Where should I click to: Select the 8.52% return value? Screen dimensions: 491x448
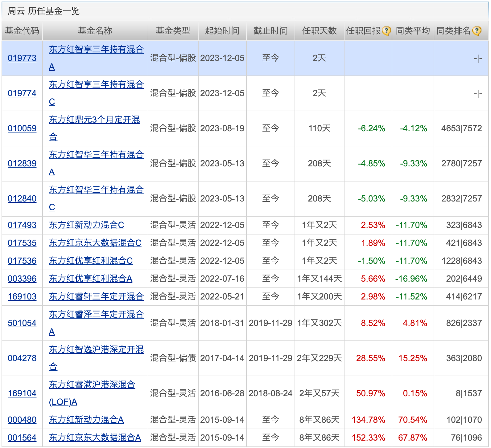click(373, 323)
